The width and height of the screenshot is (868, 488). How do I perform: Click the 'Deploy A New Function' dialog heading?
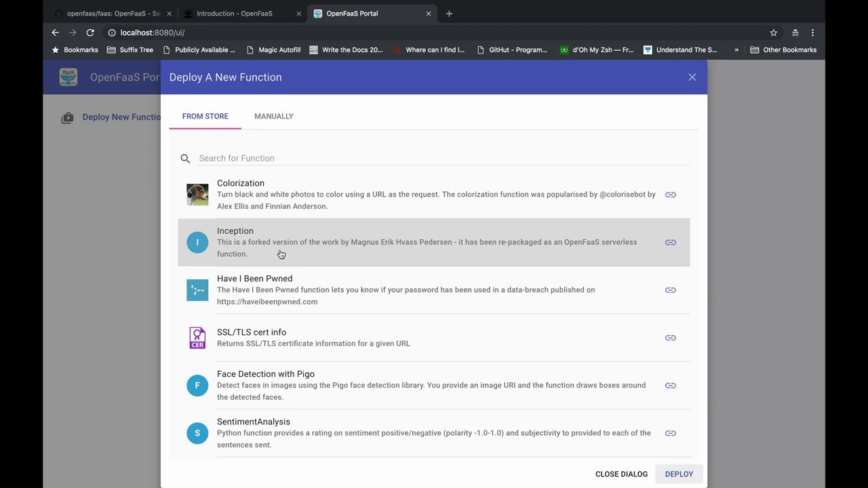point(226,77)
